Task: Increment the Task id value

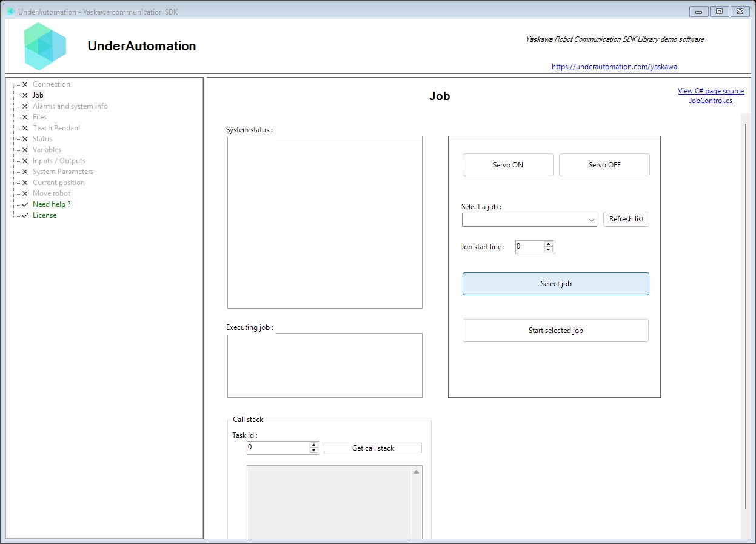Action: 314,445
